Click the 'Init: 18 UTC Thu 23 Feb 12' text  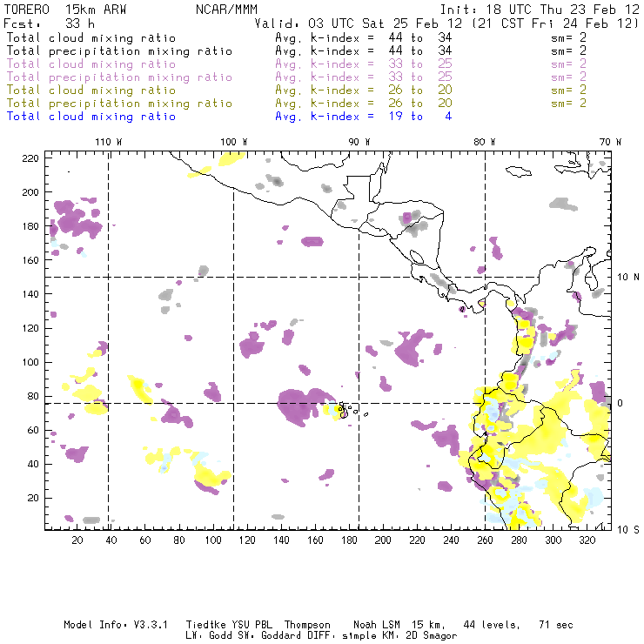pos(540,10)
